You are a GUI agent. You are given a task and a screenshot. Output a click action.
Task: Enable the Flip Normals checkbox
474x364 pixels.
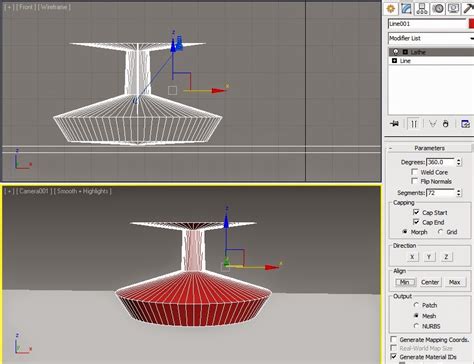pos(415,181)
